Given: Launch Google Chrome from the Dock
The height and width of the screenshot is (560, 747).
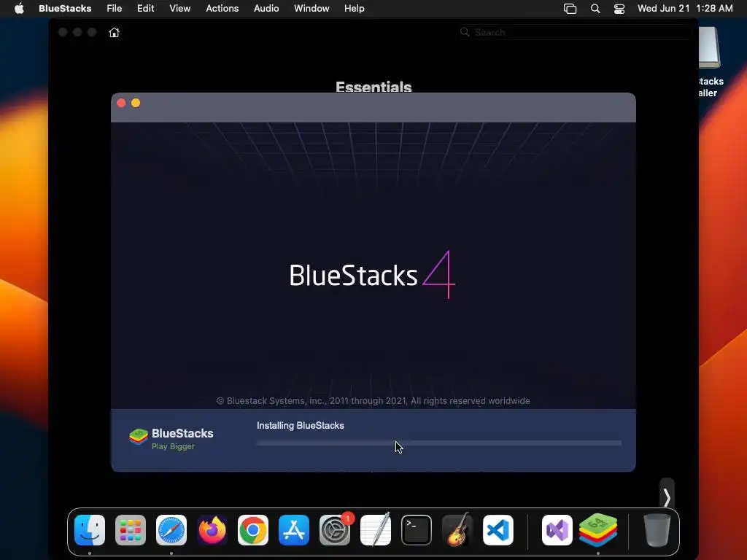Looking at the screenshot, I should coord(253,530).
